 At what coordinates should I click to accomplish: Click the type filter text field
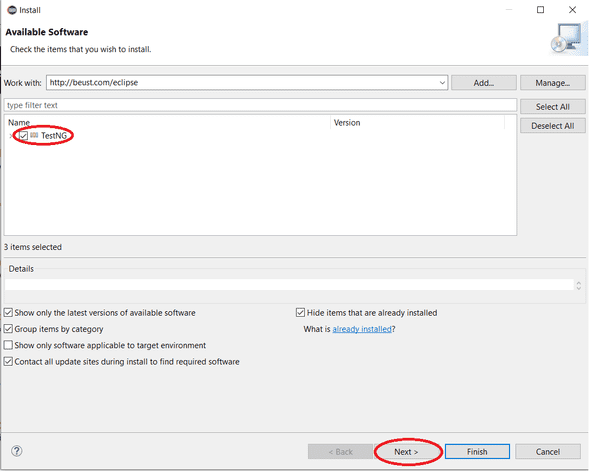coord(260,105)
